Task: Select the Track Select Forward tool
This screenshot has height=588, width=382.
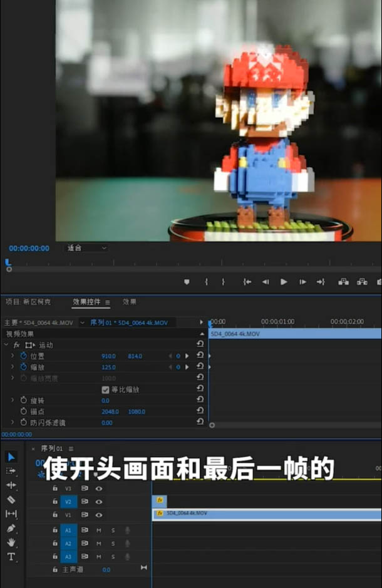Action: coord(11,471)
